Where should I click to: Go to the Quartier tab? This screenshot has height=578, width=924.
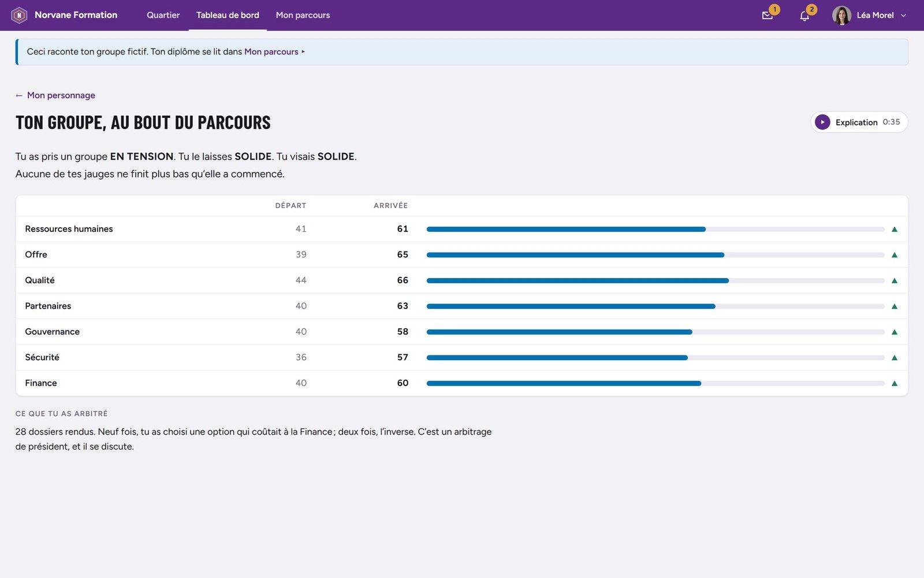163,15
